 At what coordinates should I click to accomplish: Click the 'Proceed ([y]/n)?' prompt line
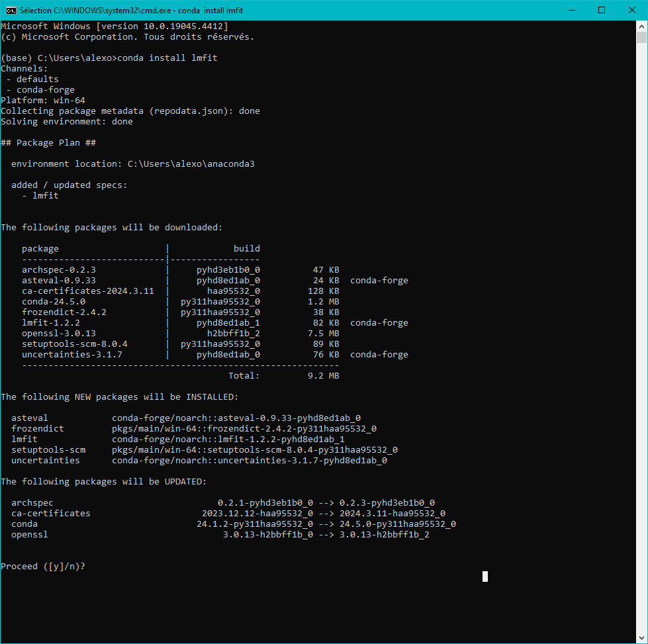[43, 567]
